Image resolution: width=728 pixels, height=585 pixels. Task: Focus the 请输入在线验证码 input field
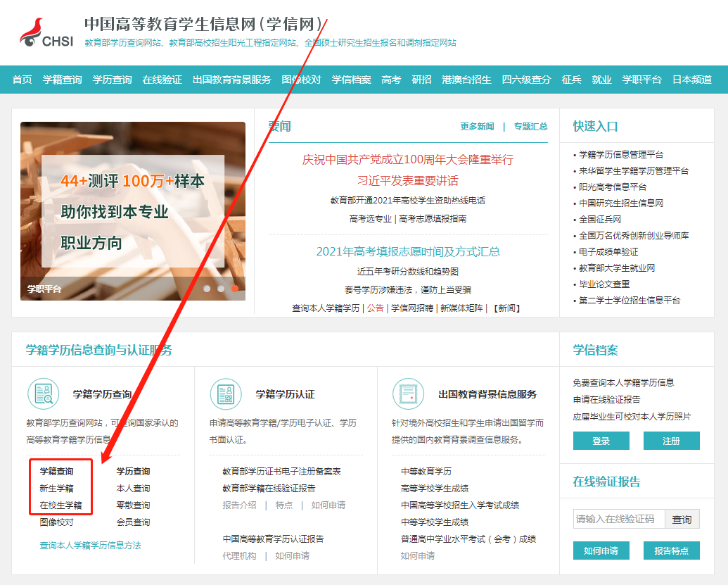[x=619, y=519]
